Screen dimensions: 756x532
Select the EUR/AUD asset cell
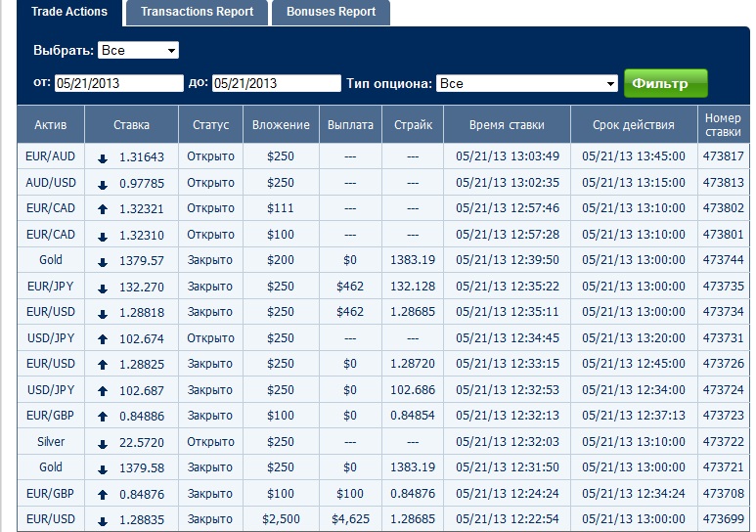coord(51,156)
